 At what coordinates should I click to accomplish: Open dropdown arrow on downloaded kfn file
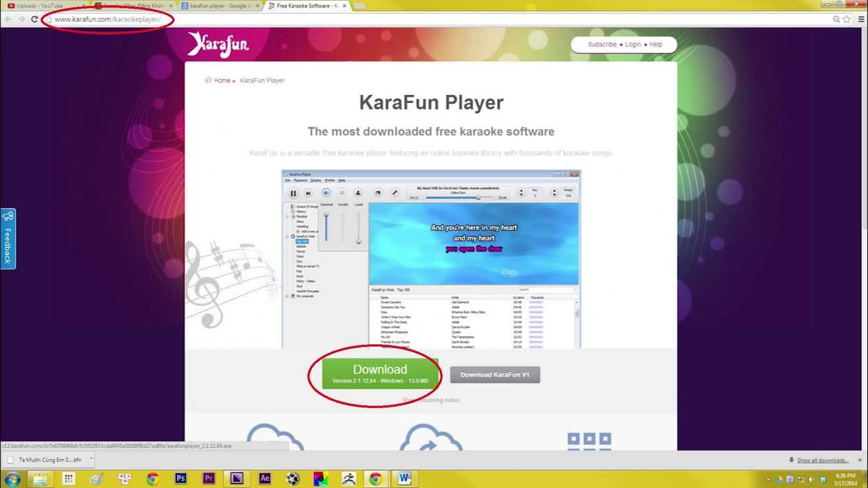pyautogui.click(x=91, y=460)
